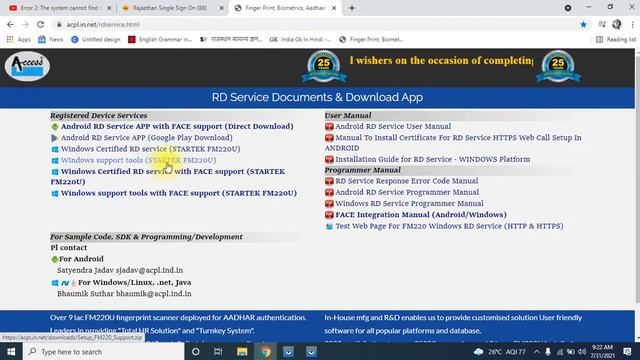
Task: Click the 'For Android' heading text
Action: (81, 259)
